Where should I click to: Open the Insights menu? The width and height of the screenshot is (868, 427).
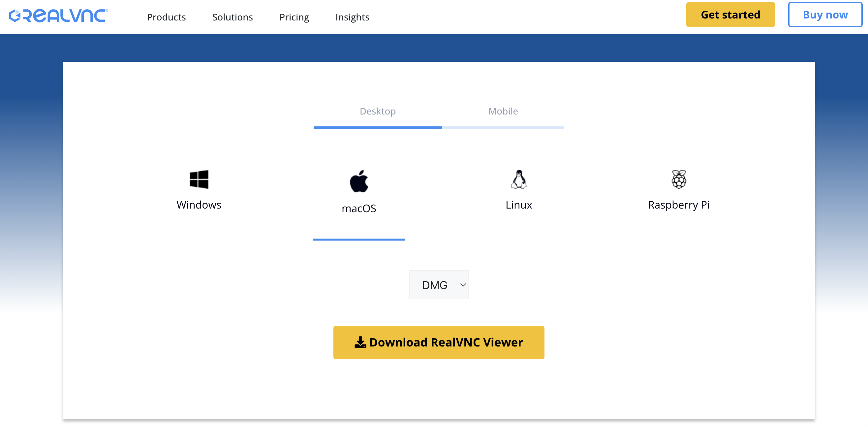[x=352, y=17]
